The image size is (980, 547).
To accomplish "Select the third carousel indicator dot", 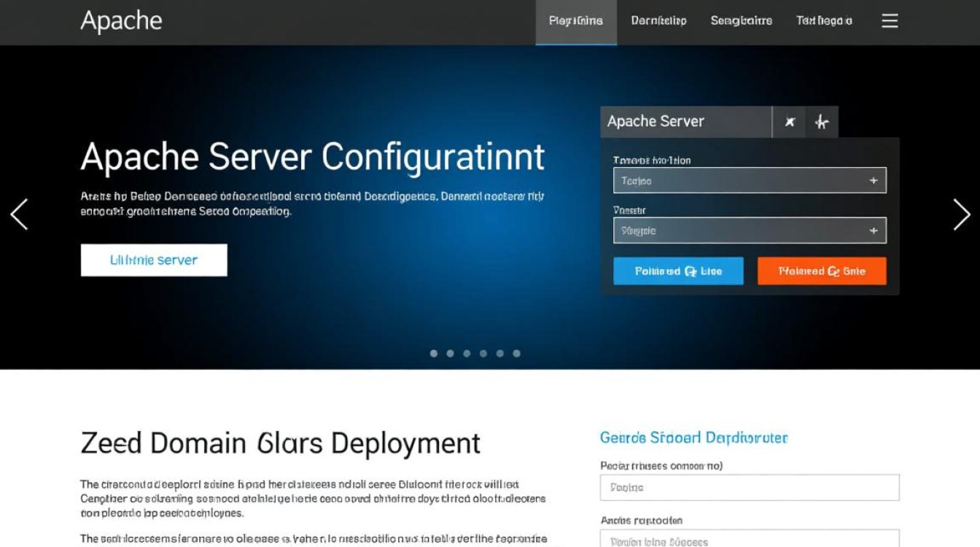I will 467,354.
